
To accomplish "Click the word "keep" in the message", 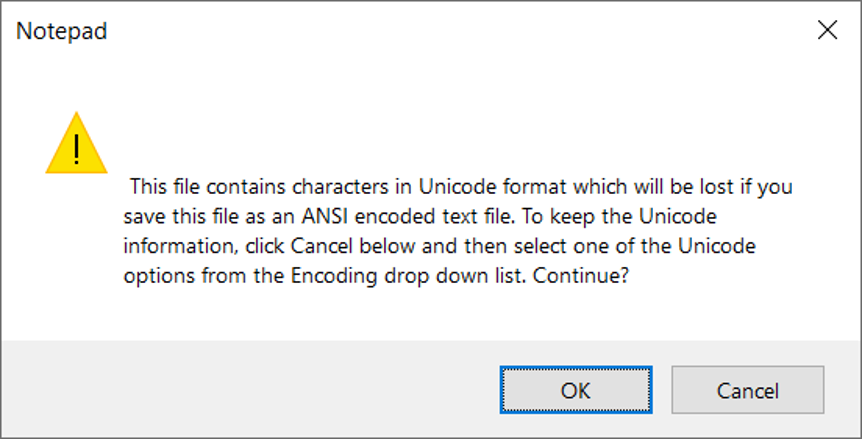I will (571, 218).
